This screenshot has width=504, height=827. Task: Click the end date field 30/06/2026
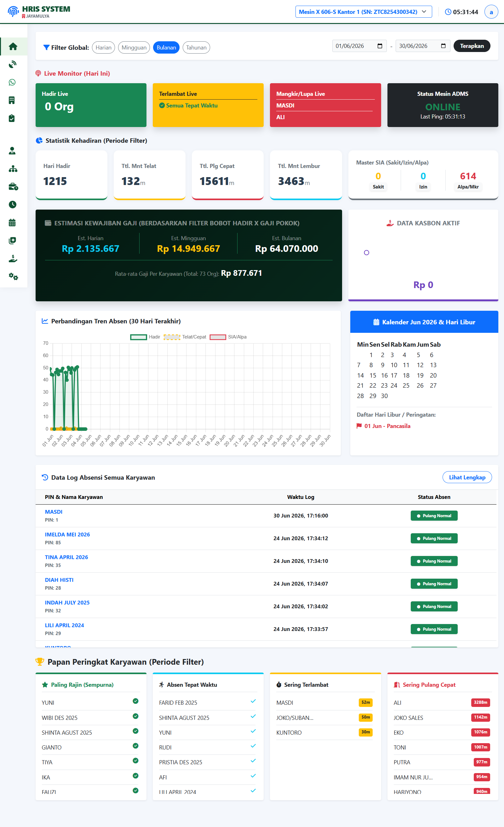(423, 46)
